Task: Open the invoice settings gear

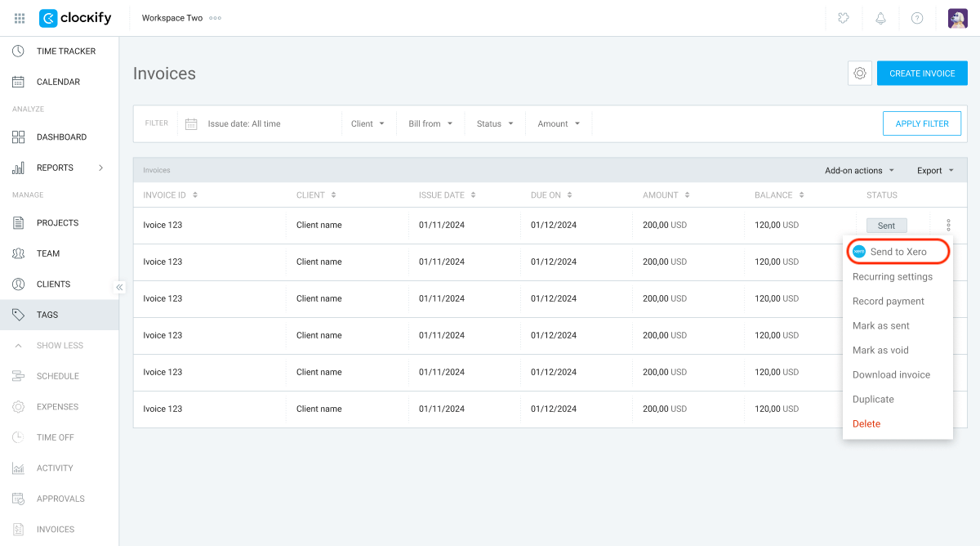Action: point(859,73)
